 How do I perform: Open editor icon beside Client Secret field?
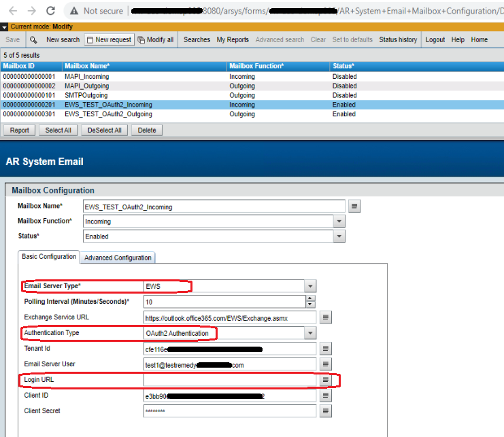click(x=326, y=411)
